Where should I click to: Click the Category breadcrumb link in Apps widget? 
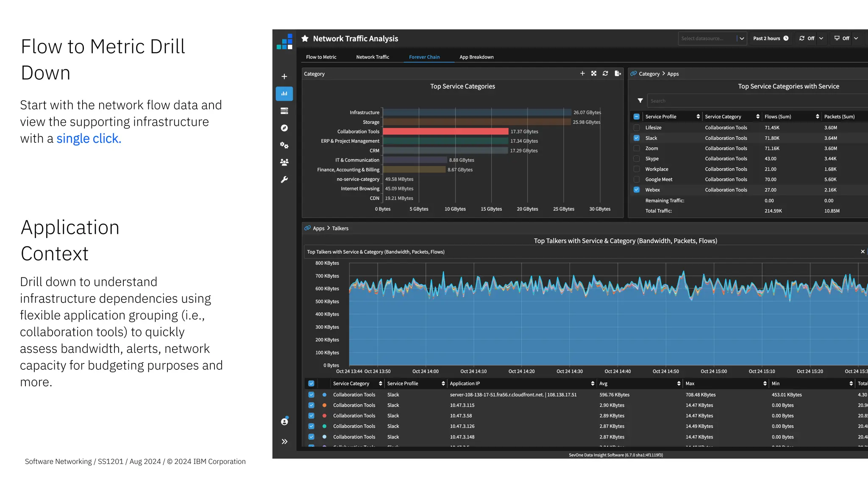click(649, 74)
